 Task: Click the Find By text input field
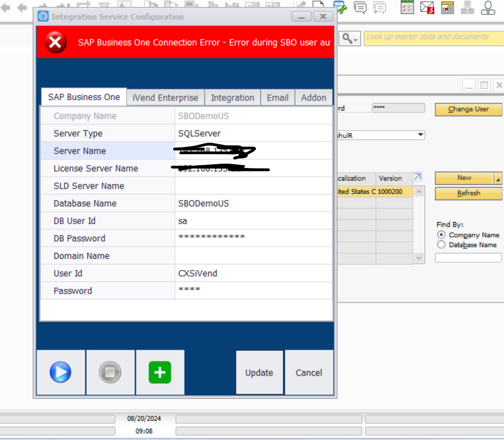(x=468, y=258)
